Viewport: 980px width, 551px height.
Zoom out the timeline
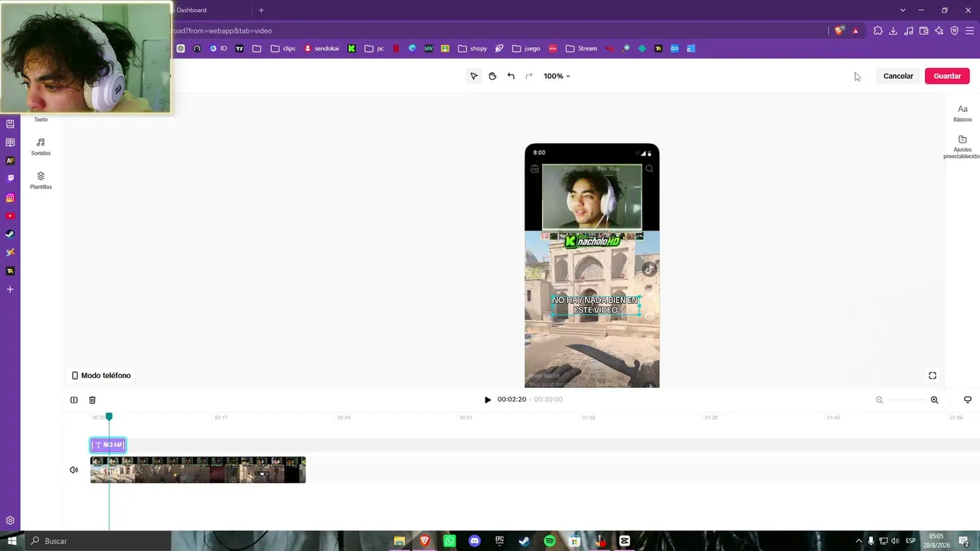pos(879,399)
